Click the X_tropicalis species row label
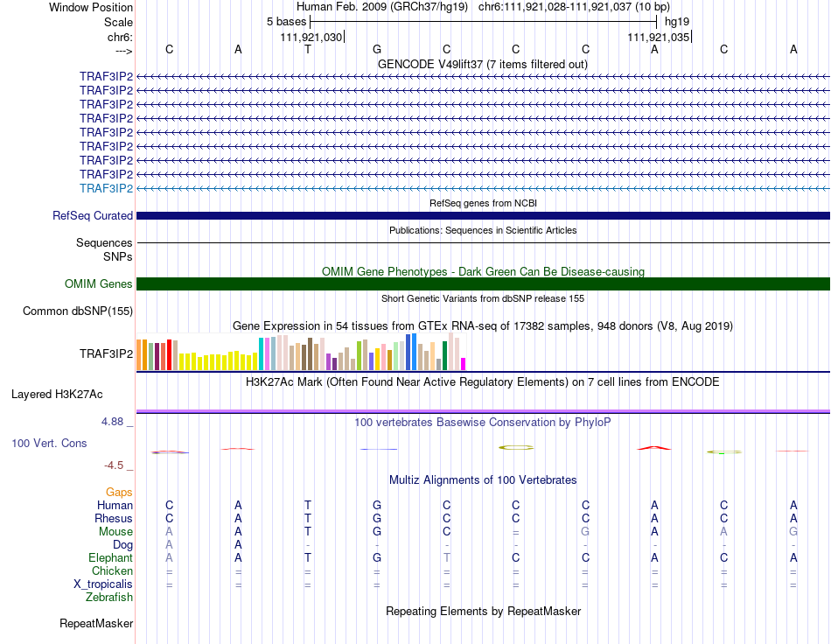831x644 pixels. (103, 584)
